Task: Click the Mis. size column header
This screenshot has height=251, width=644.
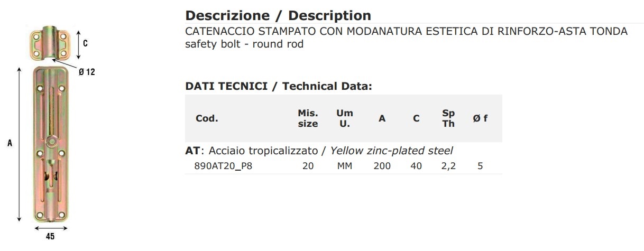Action: pos(308,118)
